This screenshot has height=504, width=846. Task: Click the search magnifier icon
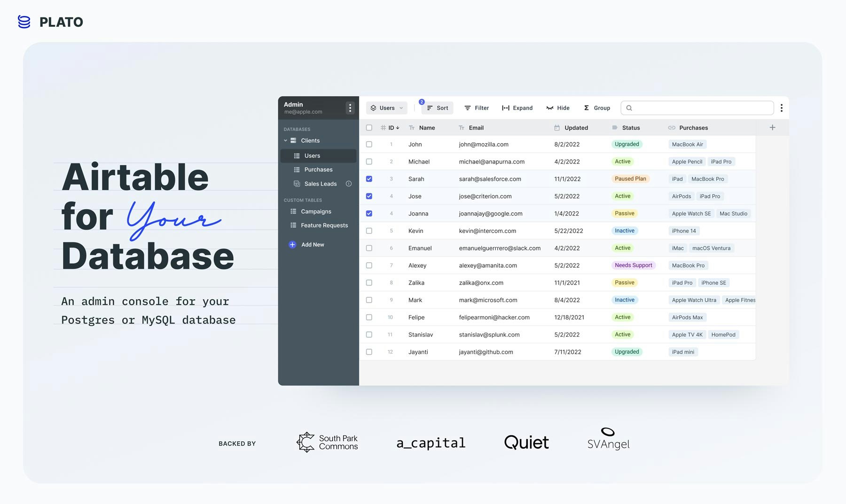tap(629, 108)
